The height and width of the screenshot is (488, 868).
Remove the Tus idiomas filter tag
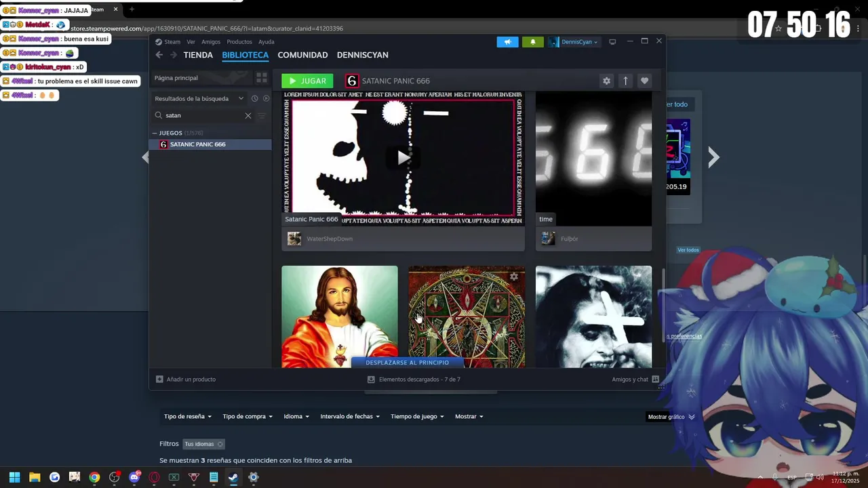(x=220, y=445)
